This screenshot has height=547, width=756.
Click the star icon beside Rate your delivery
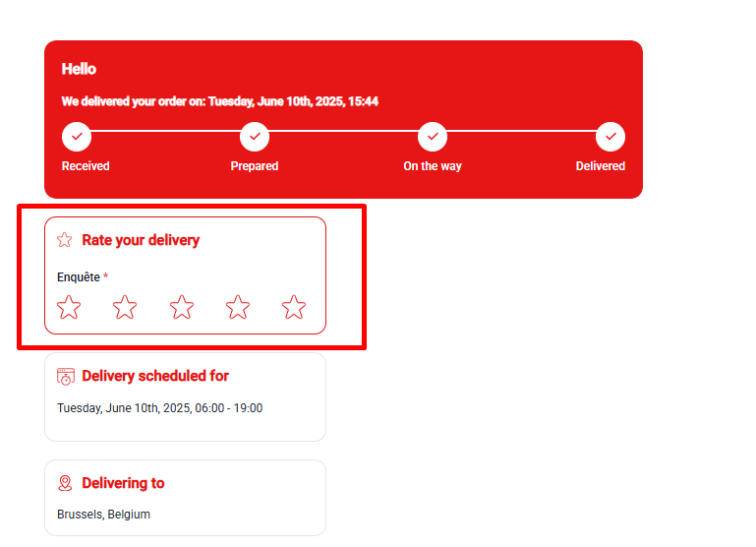[x=65, y=240]
